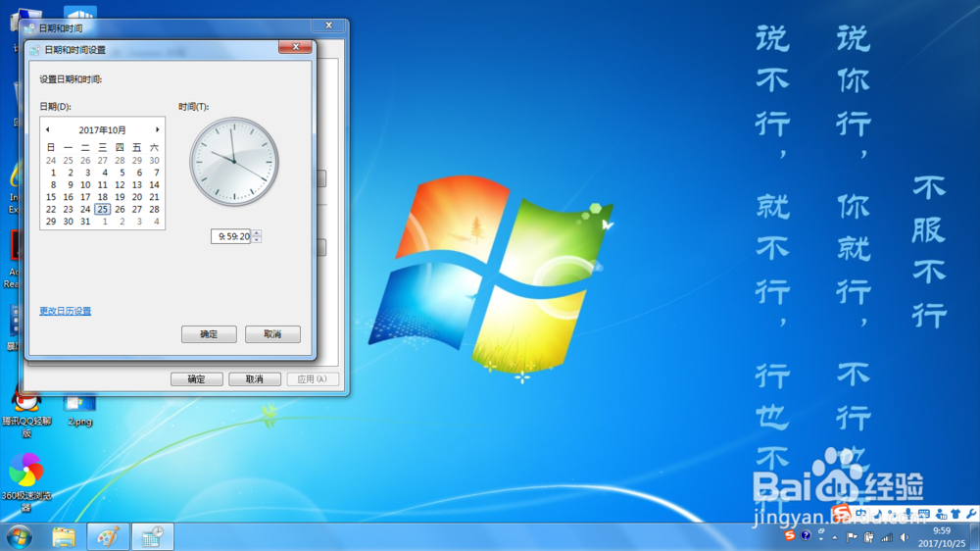The height and width of the screenshot is (551, 980).
Task: Open volume speaker tray icon
Action: pyautogui.click(x=904, y=537)
